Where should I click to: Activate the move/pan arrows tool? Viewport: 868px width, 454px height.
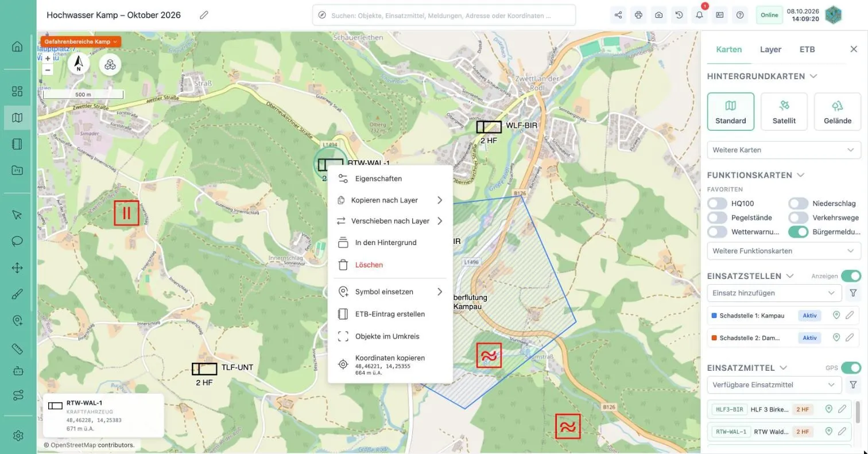click(17, 268)
